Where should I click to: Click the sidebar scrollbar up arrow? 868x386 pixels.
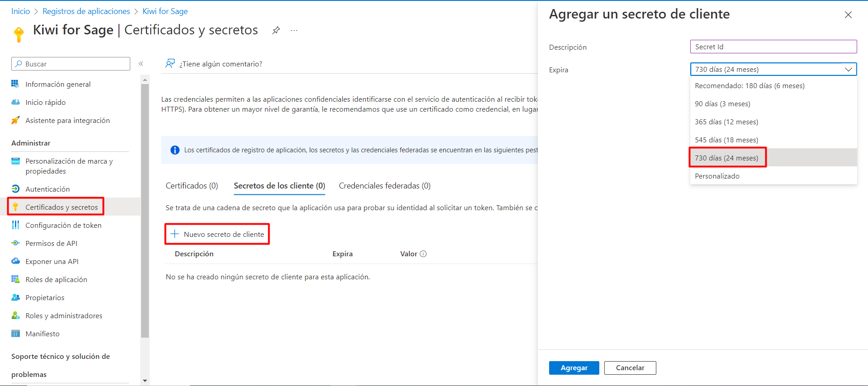(145, 80)
